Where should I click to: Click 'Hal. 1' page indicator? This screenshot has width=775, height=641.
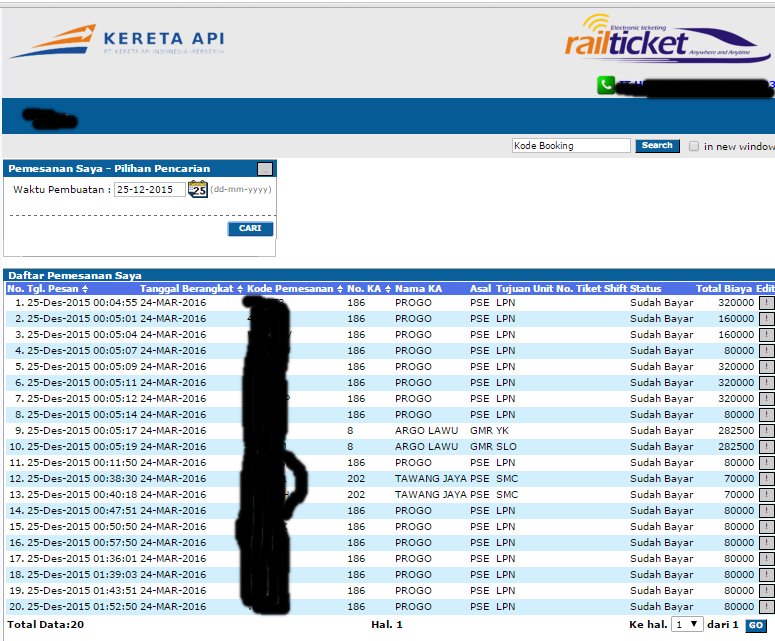[x=387, y=625]
